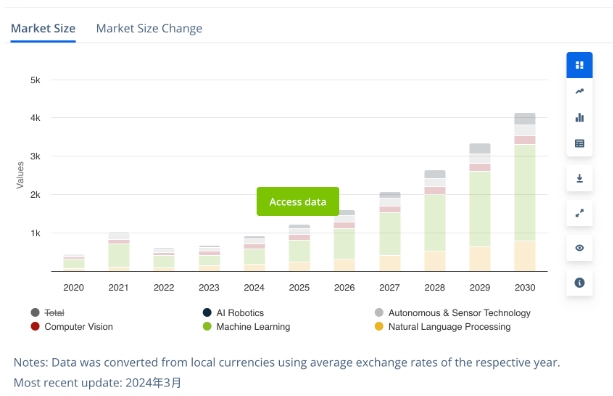Click the green Access data button
The height and width of the screenshot is (396, 613).
tap(298, 202)
